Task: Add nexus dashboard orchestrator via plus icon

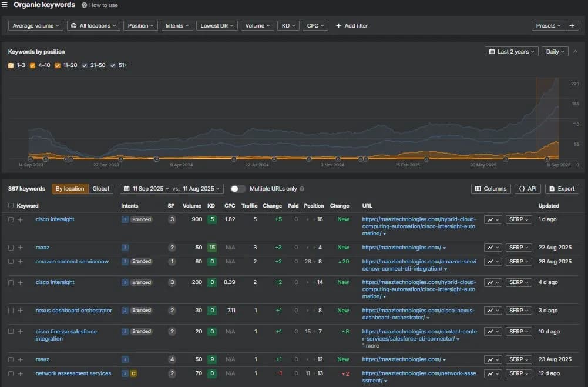Action: 20,311
